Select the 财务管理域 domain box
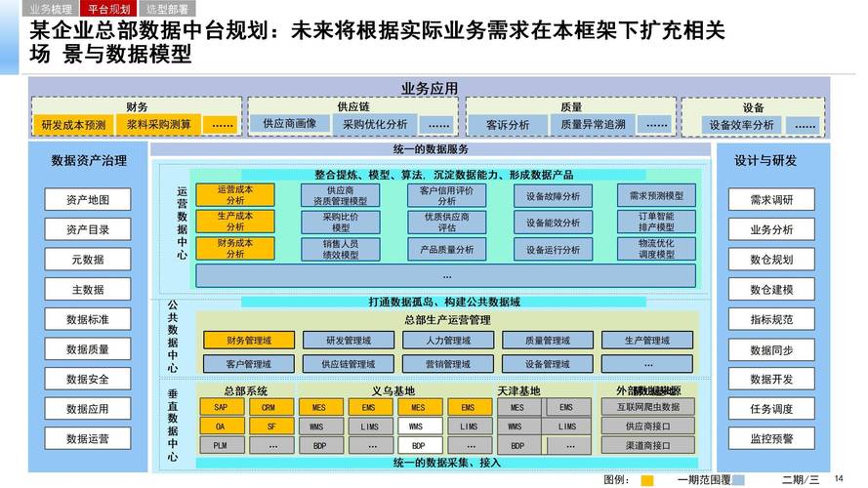 248,341
